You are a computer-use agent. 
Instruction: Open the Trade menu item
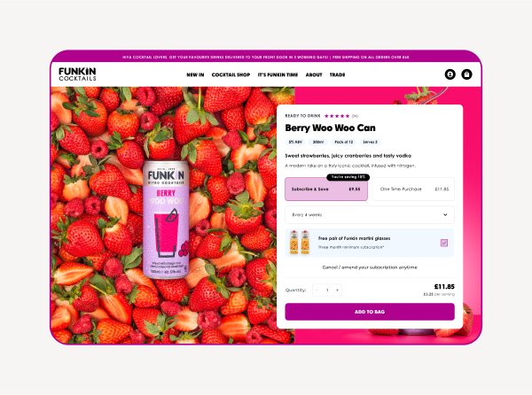click(x=337, y=75)
